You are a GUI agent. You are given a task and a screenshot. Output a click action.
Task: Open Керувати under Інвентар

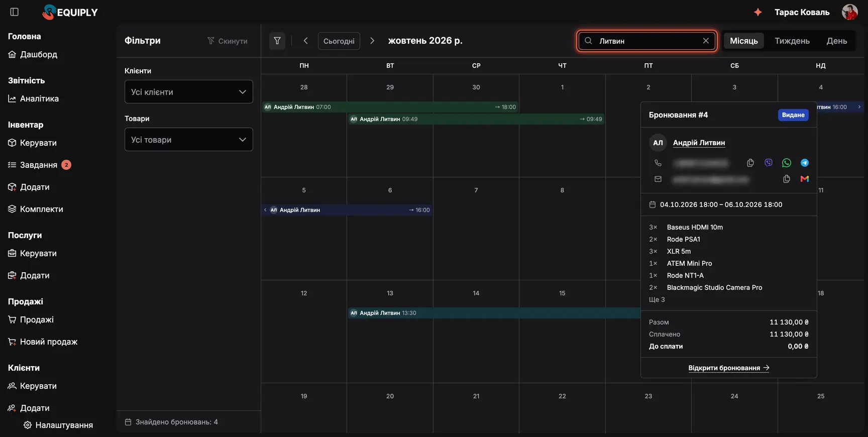tap(33, 143)
